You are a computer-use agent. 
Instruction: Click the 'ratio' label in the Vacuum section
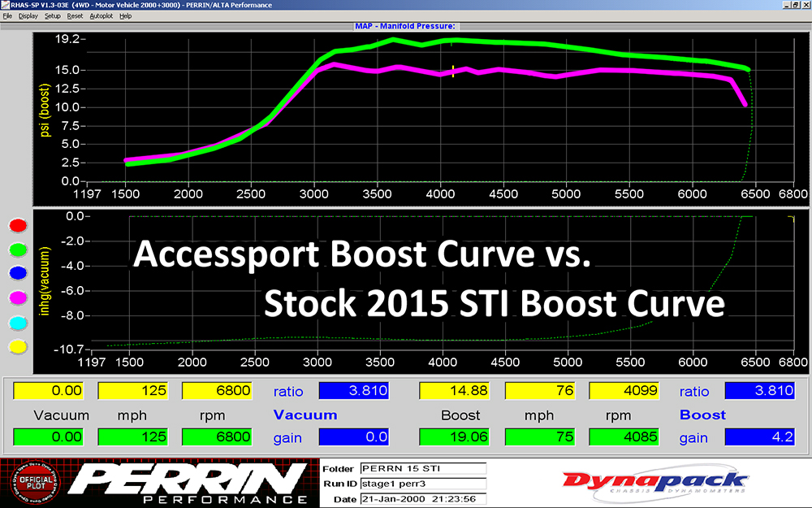point(288,392)
